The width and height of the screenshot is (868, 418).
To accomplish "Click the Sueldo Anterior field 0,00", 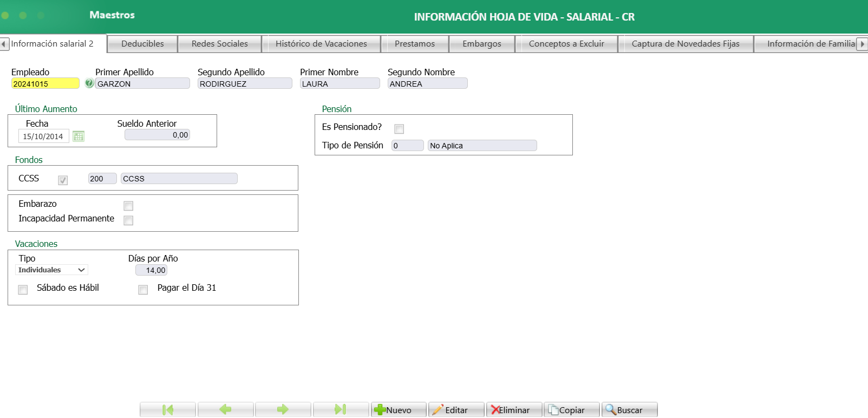I will pos(157,135).
